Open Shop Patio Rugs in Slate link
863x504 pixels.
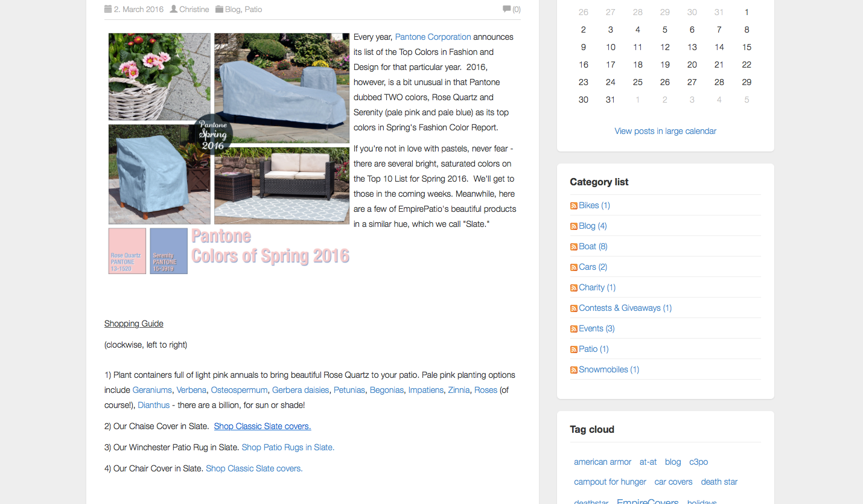[x=287, y=447]
